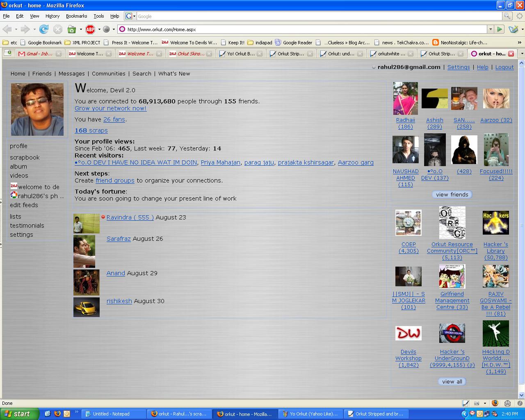Click the Grow your network now link
The height and width of the screenshot is (420, 525).
pos(110,108)
